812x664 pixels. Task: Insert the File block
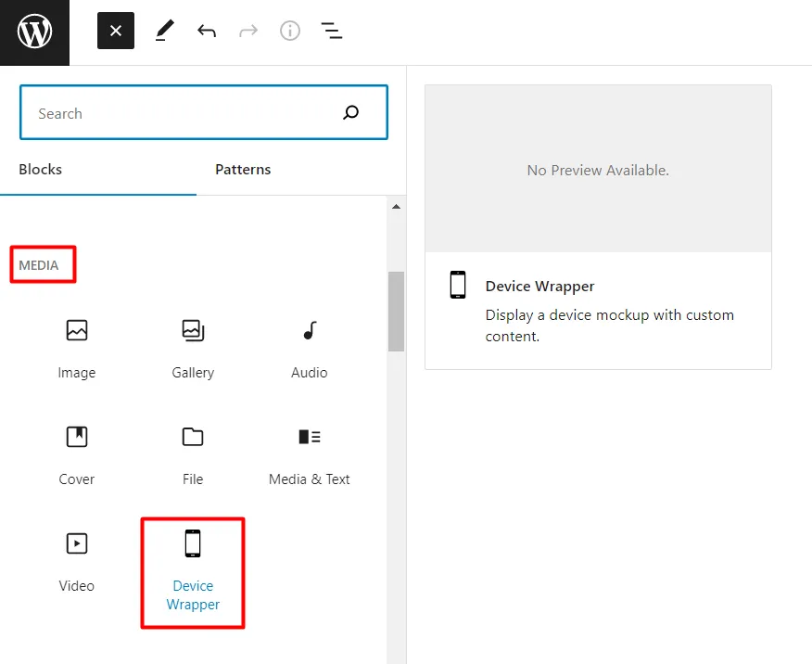tap(193, 455)
